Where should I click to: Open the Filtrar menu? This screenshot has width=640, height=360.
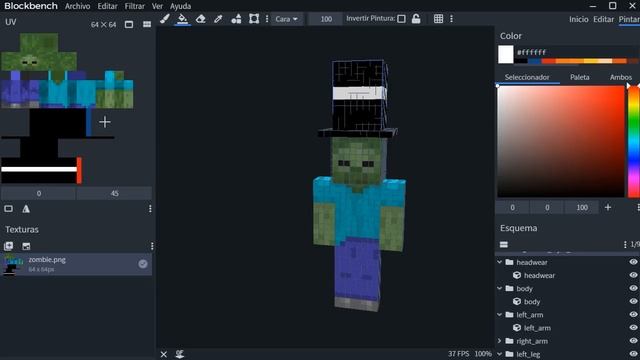(135, 6)
